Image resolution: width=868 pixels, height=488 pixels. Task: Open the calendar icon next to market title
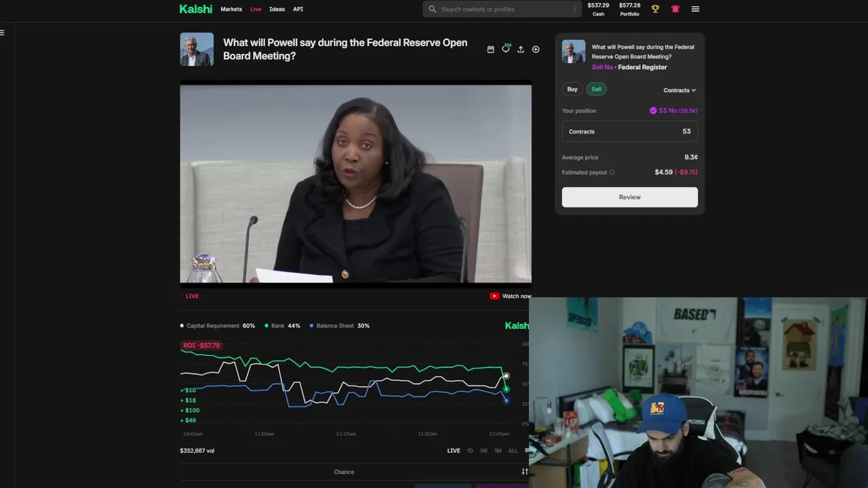[491, 49]
